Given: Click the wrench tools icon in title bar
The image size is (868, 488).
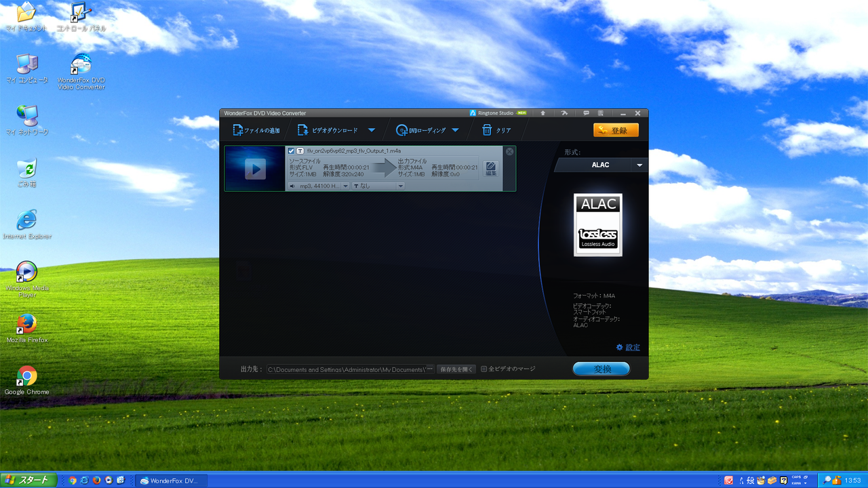Looking at the screenshot, I should pos(564,113).
